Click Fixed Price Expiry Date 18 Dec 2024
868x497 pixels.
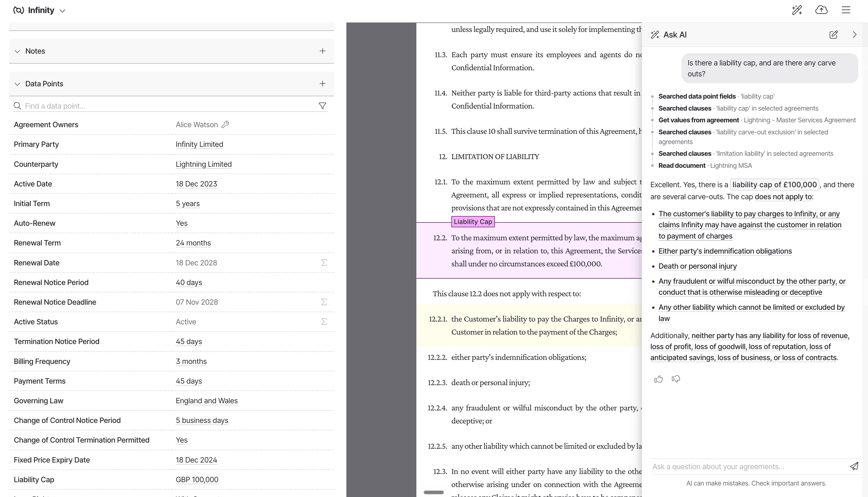(196, 460)
